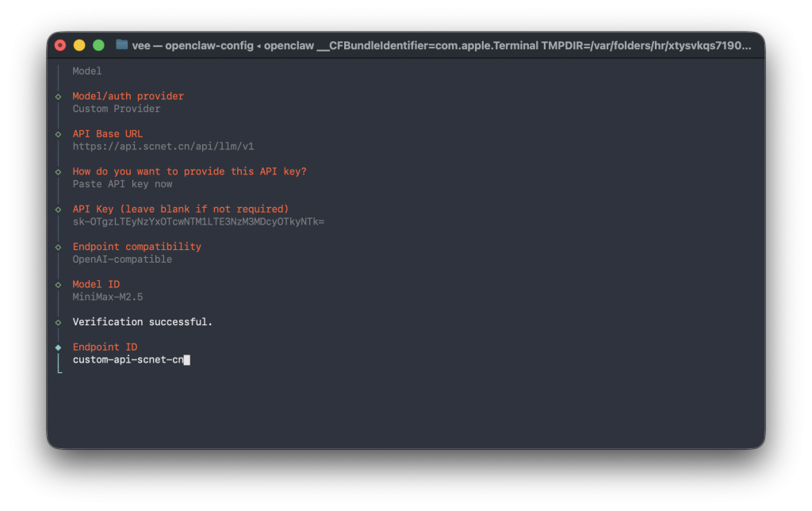Click the red close window button
Viewport: 812px width, 511px height.
[60, 45]
